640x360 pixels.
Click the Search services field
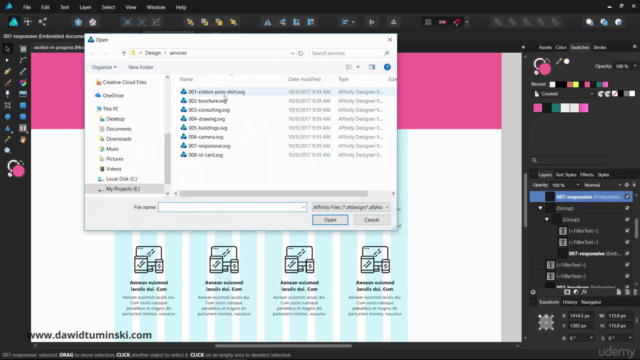[349, 53]
